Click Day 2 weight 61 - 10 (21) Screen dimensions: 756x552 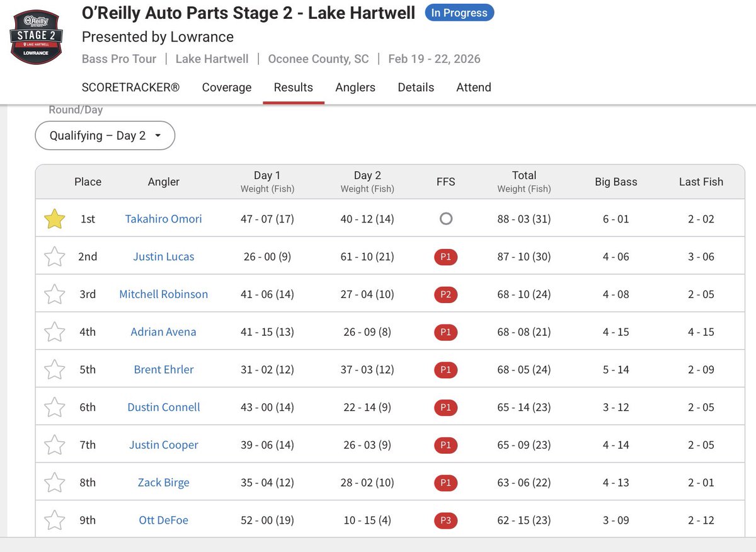coord(367,256)
